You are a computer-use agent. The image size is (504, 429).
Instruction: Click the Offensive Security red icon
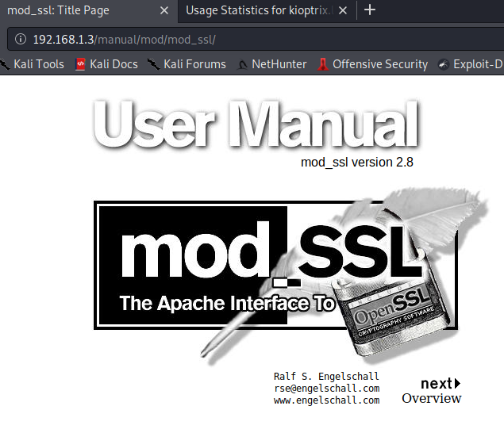pos(323,64)
